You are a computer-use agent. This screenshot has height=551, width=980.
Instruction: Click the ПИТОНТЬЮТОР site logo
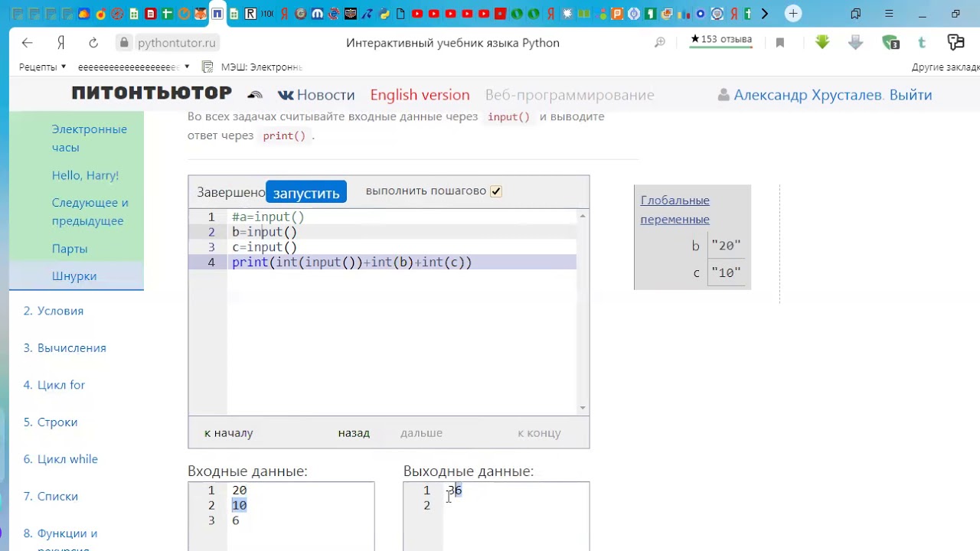coord(152,93)
